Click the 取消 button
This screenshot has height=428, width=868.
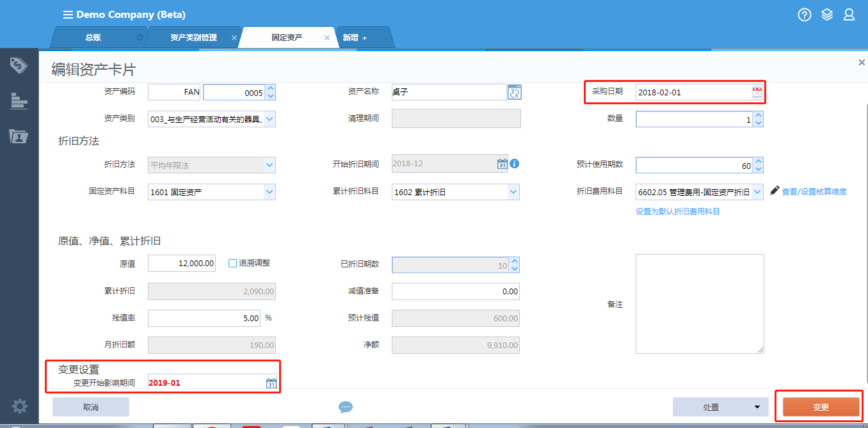coord(91,407)
